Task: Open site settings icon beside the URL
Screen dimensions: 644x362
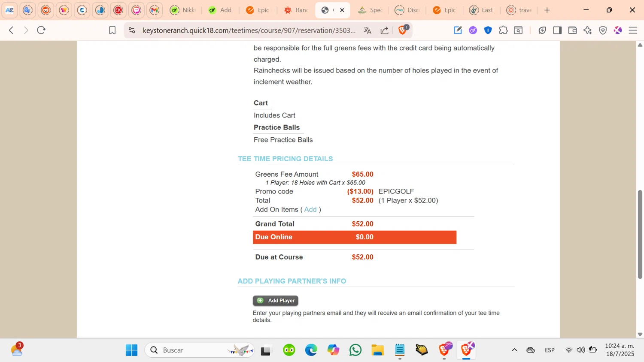Action: point(132,30)
